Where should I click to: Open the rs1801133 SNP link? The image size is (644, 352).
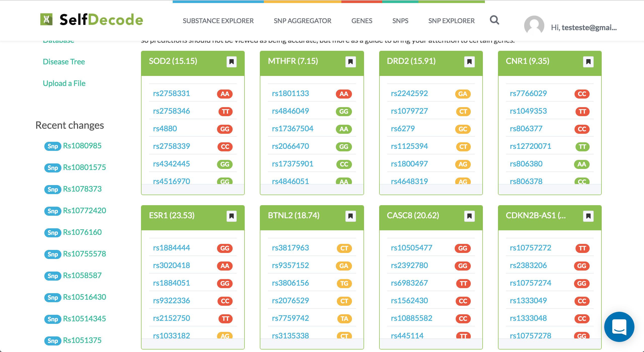click(290, 94)
